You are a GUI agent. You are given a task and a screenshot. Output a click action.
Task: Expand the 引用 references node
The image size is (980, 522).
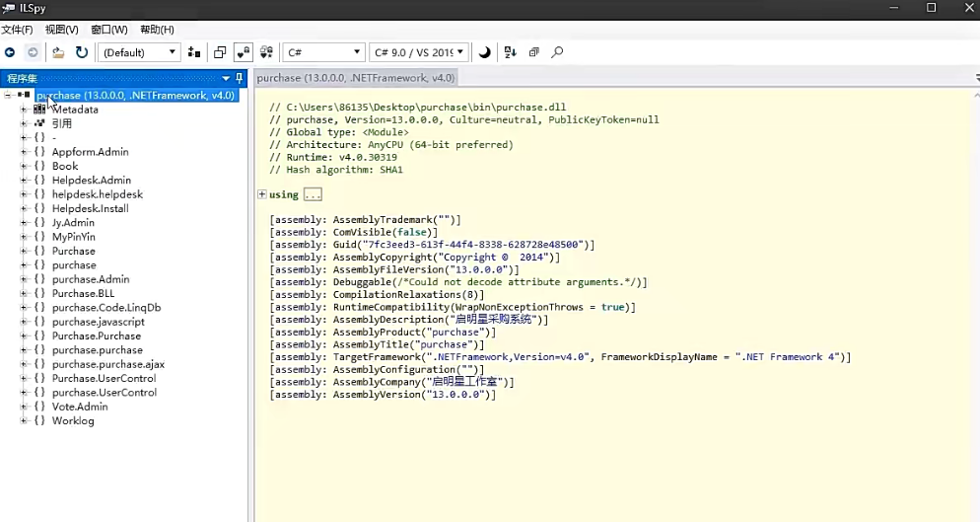pyautogui.click(x=23, y=123)
